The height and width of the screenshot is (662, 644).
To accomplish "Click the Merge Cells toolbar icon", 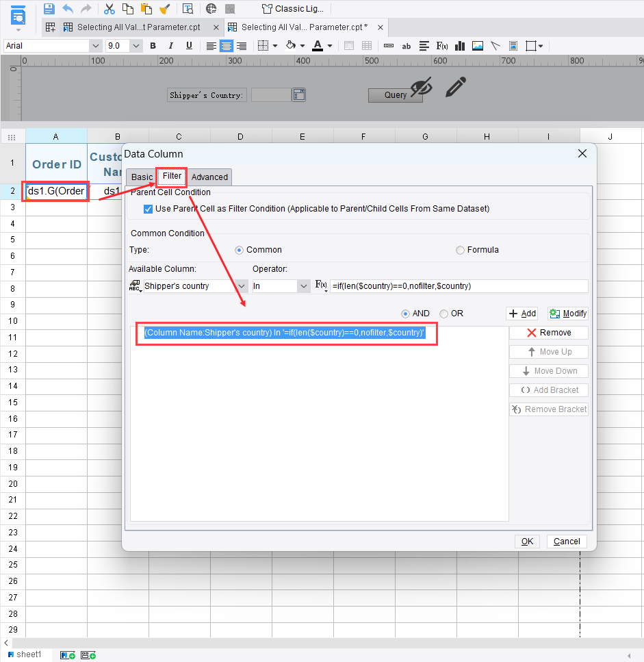I will [x=349, y=45].
